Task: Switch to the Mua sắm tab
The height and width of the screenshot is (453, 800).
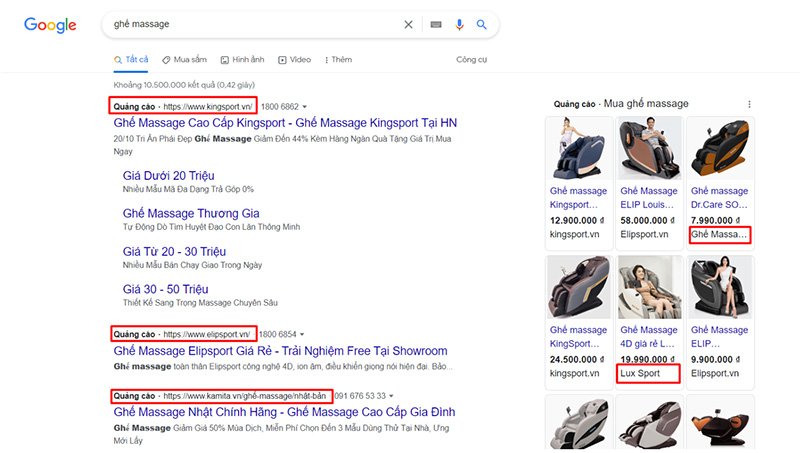Action: [184, 60]
